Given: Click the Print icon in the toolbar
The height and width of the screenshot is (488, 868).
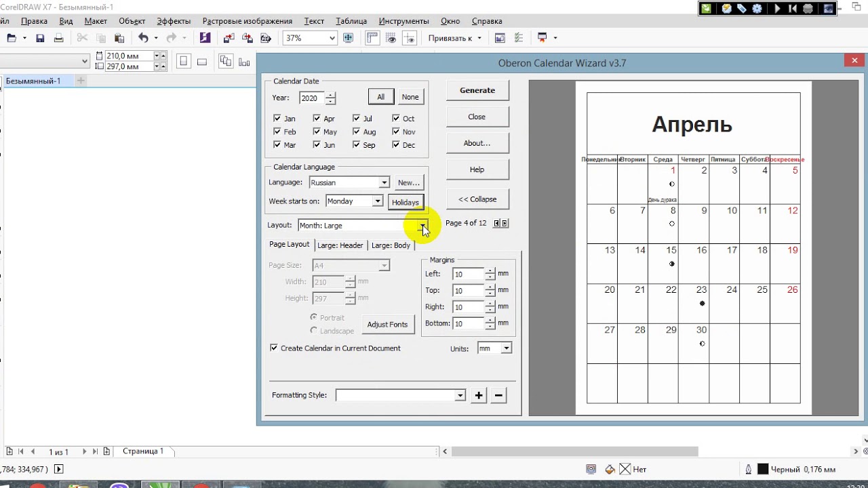Looking at the screenshot, I should [59, 38].
